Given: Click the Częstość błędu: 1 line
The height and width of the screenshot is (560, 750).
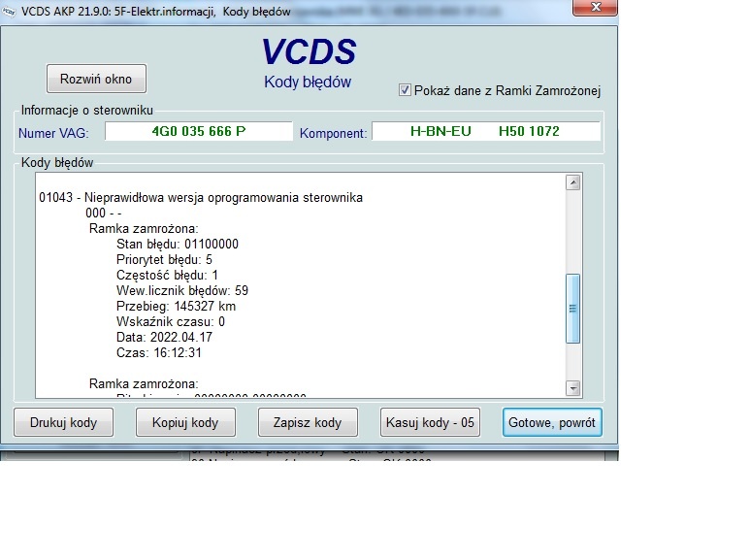Looking at the screenshot, I should 167,276.
